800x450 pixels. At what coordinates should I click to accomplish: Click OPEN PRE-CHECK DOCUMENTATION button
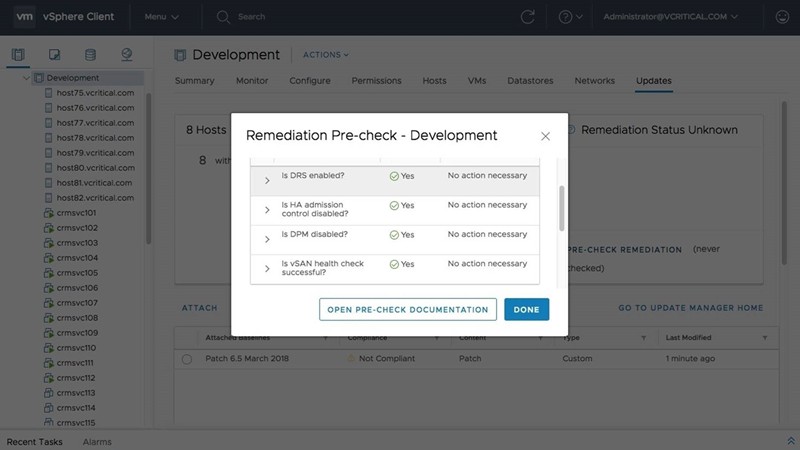click(x=408, y=309)
